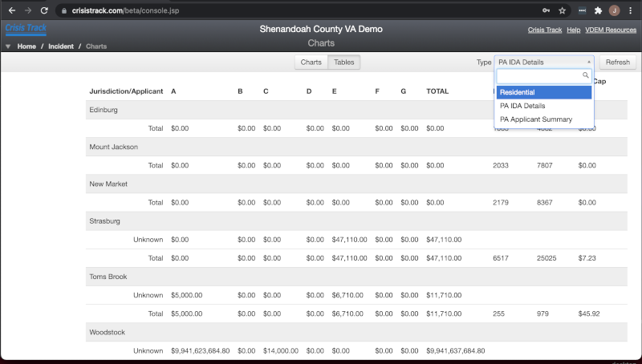Click the 8367 value in New Market row
Screen dimensions: 642x364
click(x=545, y=203)
